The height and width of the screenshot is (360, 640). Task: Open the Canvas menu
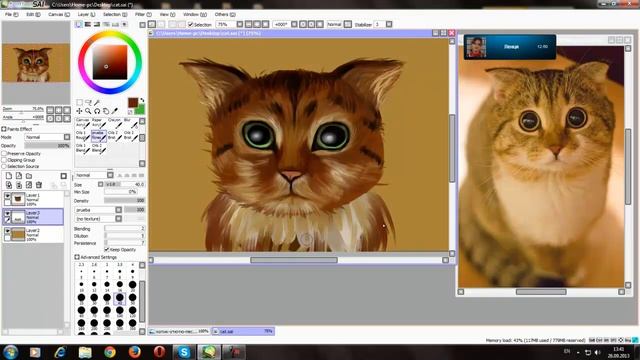point(59,14)
